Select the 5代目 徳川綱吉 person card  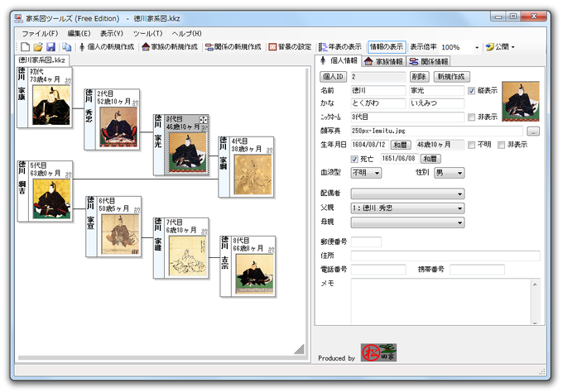tap(45, 191)
